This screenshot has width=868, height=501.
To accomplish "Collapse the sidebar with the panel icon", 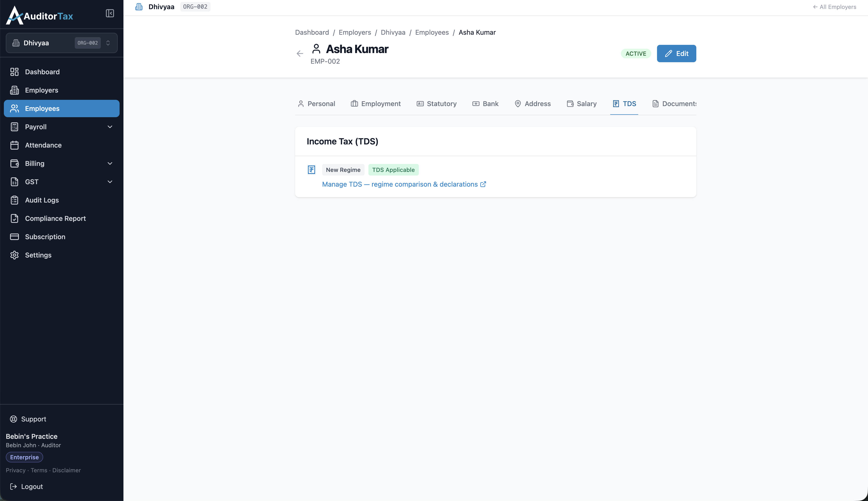I will [x=110, y=14].
